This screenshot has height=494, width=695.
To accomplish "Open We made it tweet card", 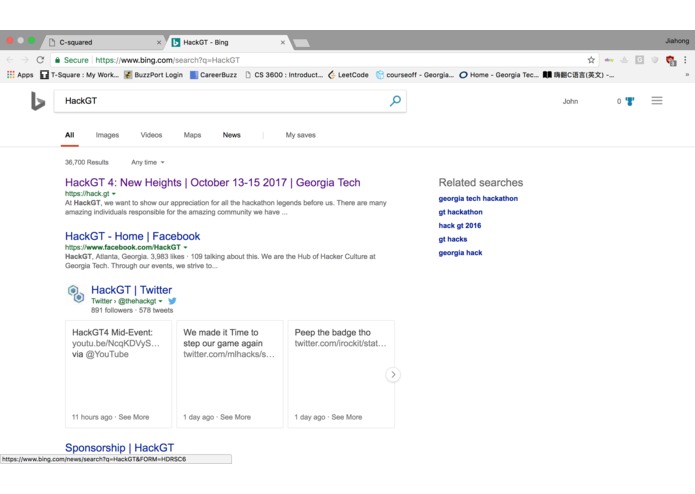I will (230, 374).
